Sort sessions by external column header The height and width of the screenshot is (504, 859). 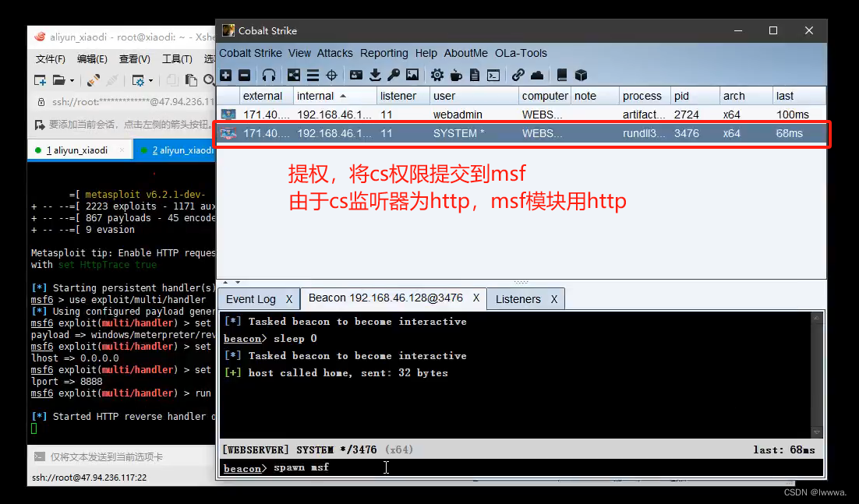click(x=267, y=96)
